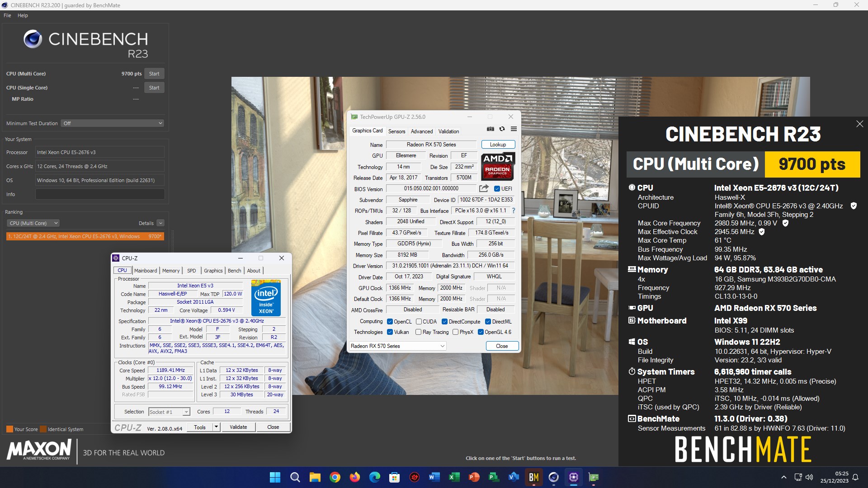Click the shield icon next to Max Core Frequency
The height and width of the screenshot is (488, 868).
(x=785, y=223)
